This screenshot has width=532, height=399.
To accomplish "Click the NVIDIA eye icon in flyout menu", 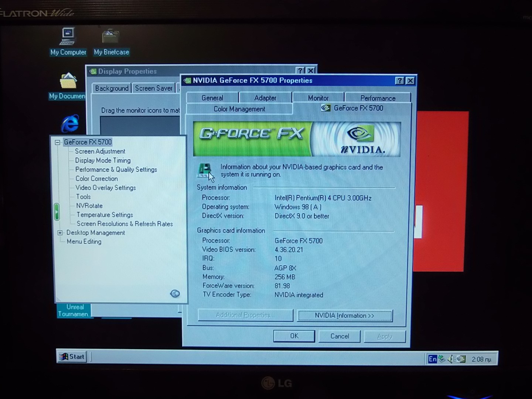I will (175, 294).
